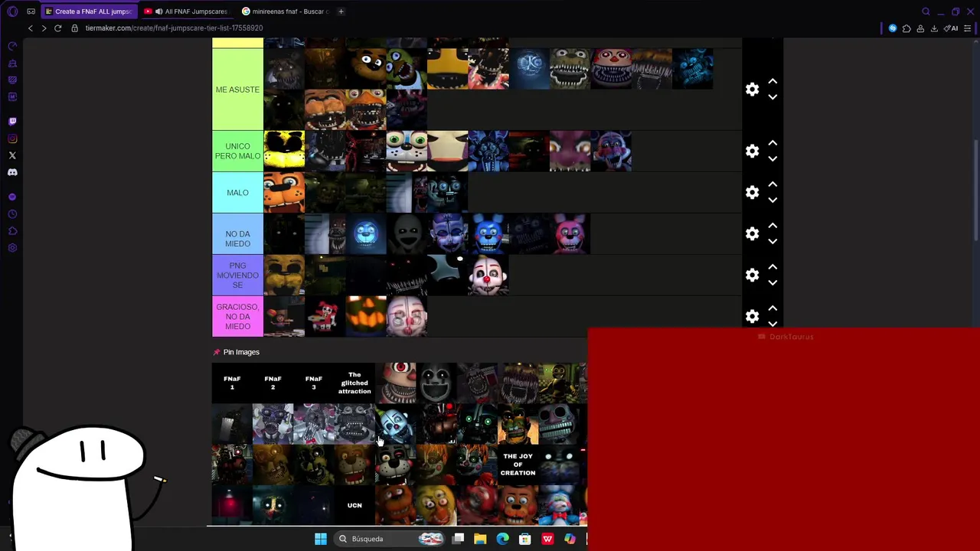Open Instagram in the sidebar
The height and width of the screenshot is (551, 980).
(x=12, y=139)
